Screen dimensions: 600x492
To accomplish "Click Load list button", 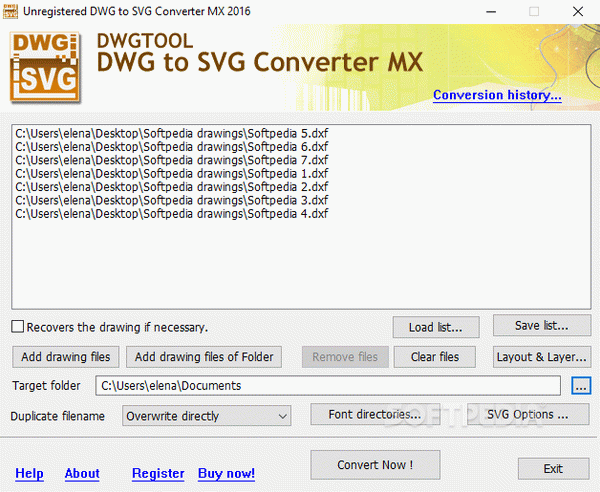I will click(x=436, y=327).
